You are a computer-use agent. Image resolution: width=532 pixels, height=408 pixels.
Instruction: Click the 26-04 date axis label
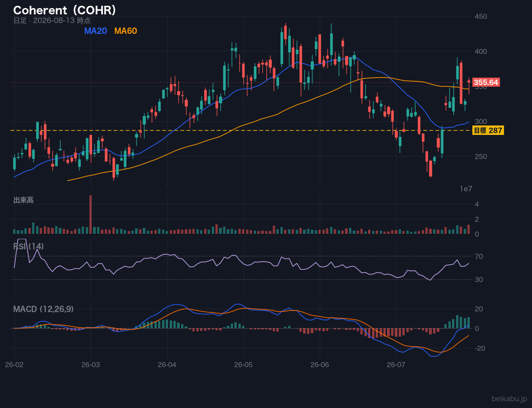(x=167, y=365)
